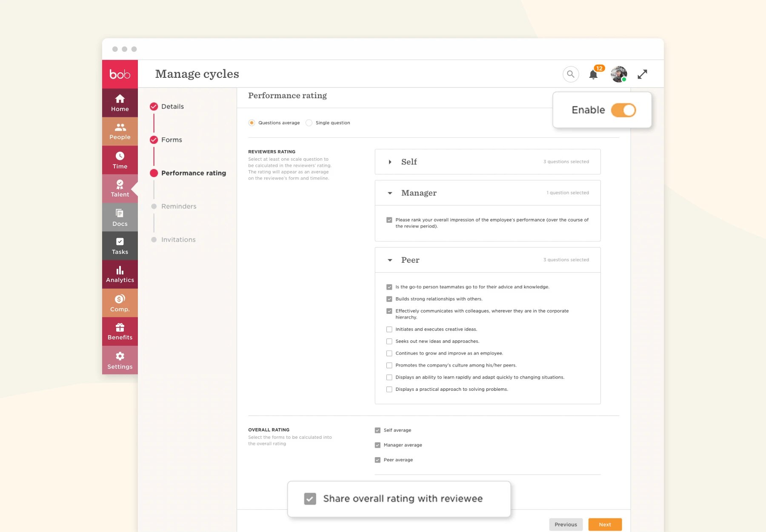Open the Docs sidebar icon

(x=120, y=217)
